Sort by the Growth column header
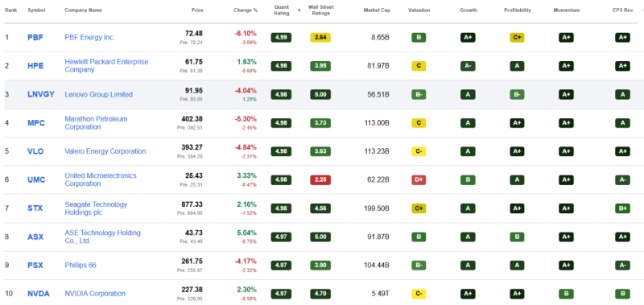Viewport: 644px width, 305px height. click(x=469, y=10)
